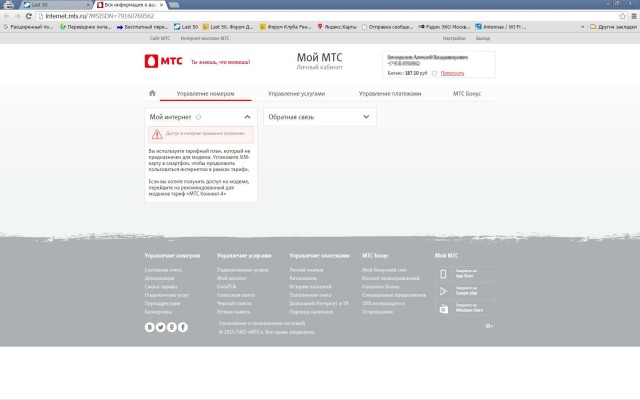
Task: Open VKontakte social icon in footer
Action: coord(149,327)
